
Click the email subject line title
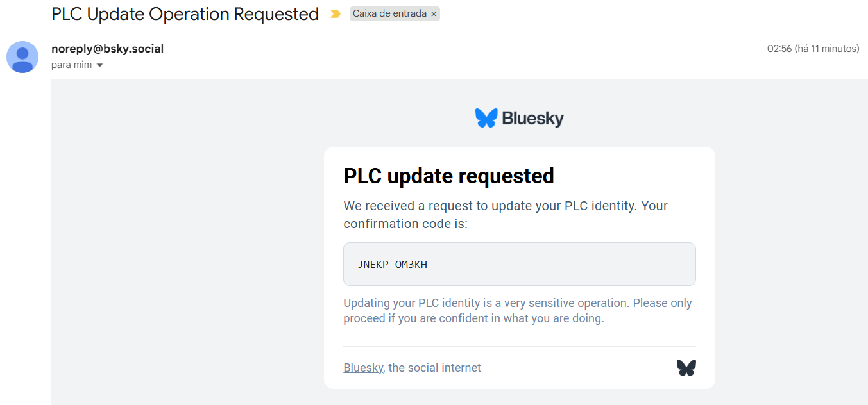pos(185,14)
